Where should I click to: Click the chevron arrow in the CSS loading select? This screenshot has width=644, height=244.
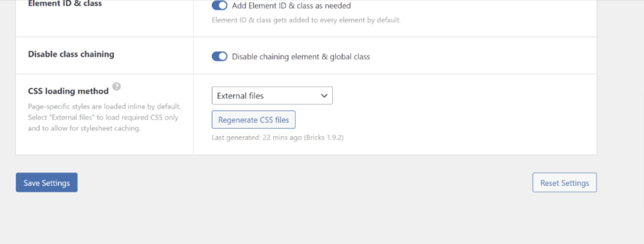coord(324,96)
